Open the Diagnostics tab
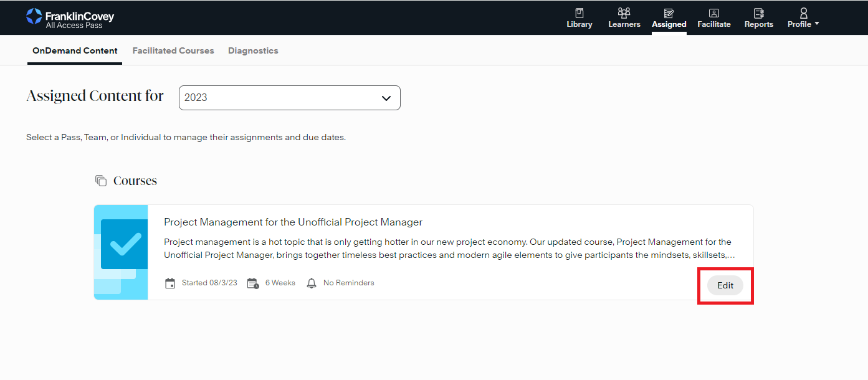 coord(253,50)
